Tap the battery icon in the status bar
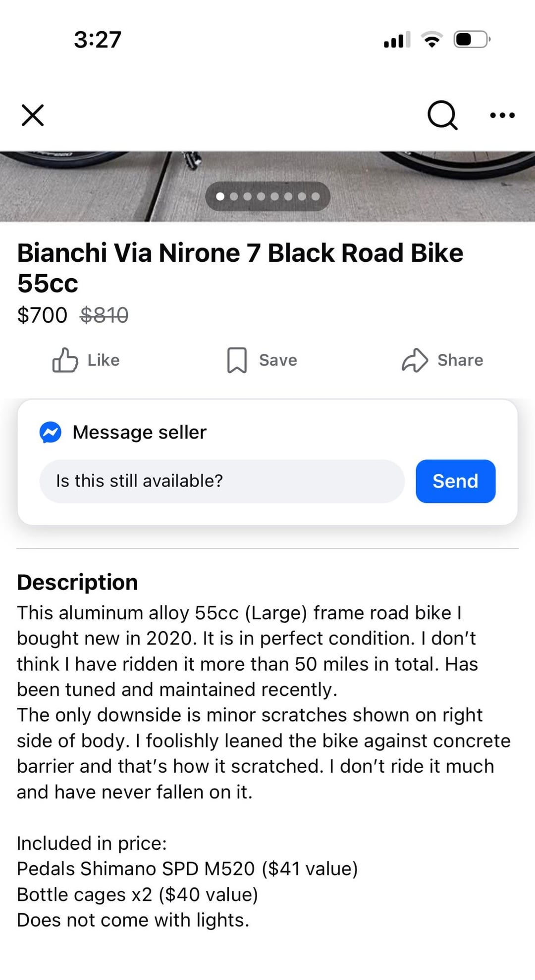The height and width of the screenshot is (980, 535). point(472,40)
